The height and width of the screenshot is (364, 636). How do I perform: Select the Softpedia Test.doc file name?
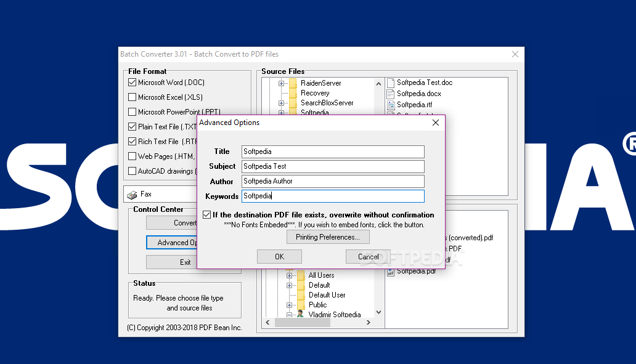(x=425, y=83)
